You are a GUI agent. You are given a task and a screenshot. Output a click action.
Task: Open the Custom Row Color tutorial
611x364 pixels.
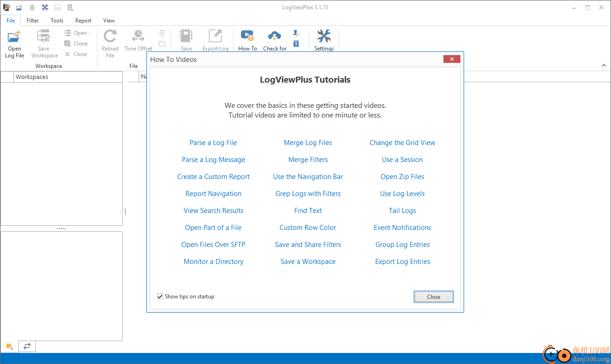pyautogui.click(x=308, y=228)
